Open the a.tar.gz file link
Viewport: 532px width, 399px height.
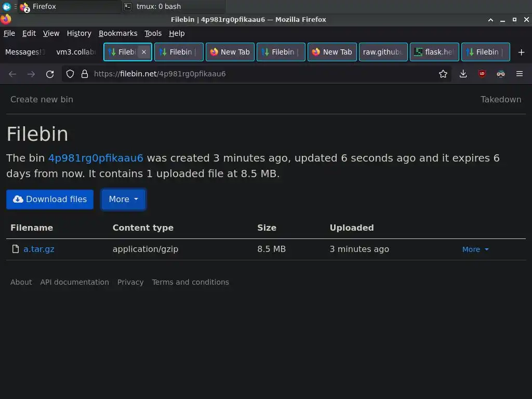pyautogui.click(x=38, y=249)
